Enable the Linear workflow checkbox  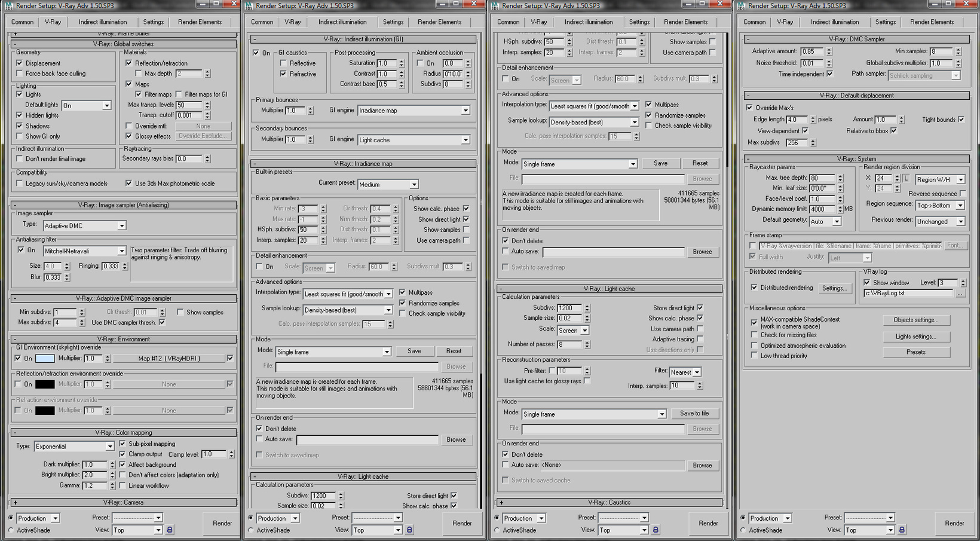(122, 485)
